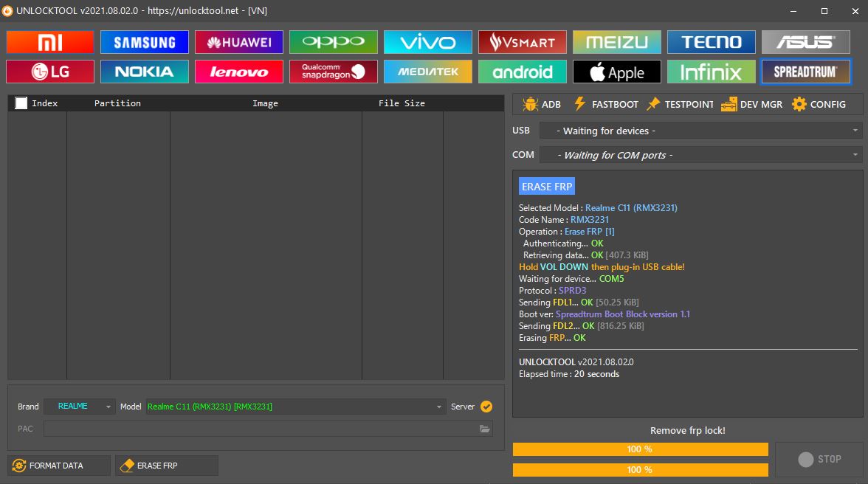Open the TESTPOINT tab
The width and height of the screenshot is (868, 484).
click(680, 104)
